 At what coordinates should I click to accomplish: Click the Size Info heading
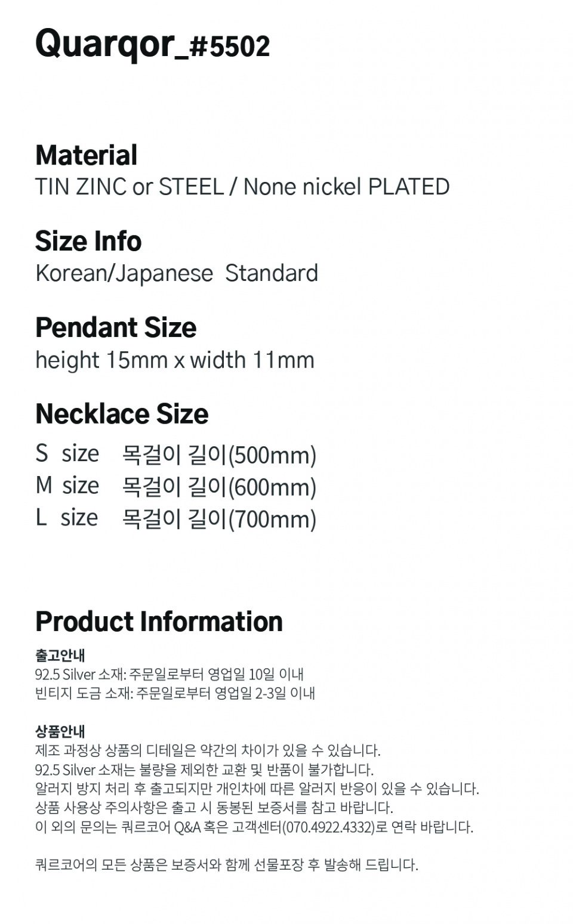tap(88, 241)
